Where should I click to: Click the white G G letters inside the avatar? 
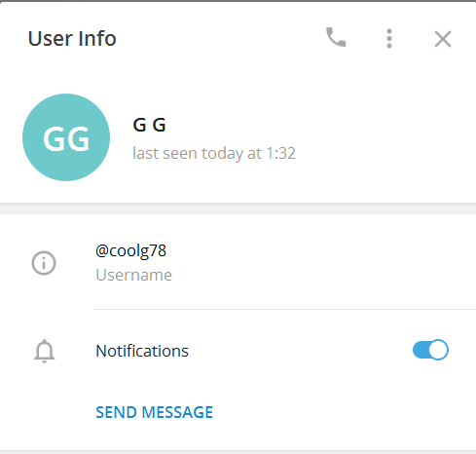coord(66,138)
